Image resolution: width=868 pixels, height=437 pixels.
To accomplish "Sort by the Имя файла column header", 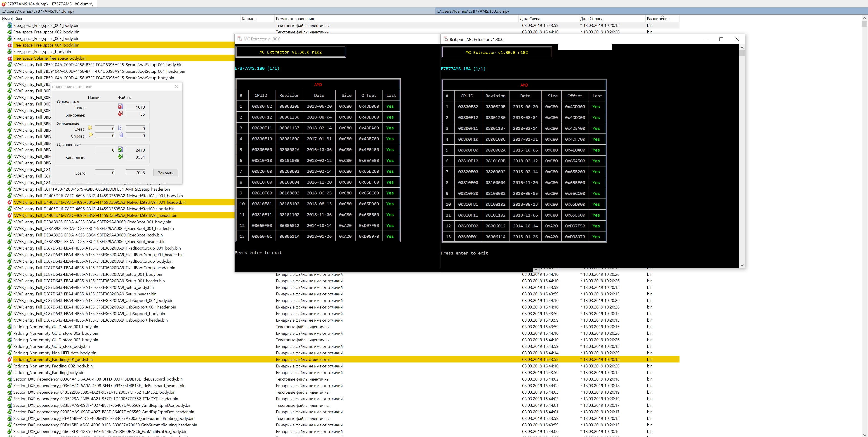I will (12, 19).
